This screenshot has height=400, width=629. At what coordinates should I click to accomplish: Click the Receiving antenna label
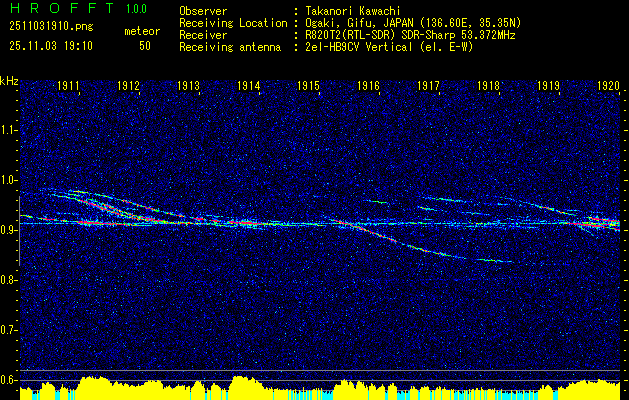coord(230,47)
